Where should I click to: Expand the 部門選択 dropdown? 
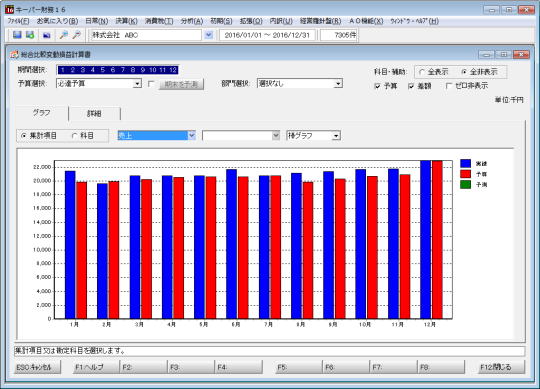(338, 84)
